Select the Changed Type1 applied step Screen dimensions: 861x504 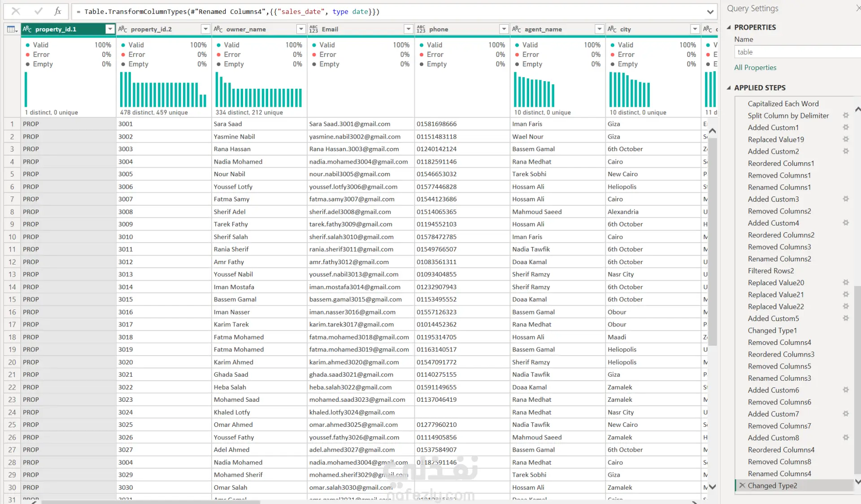click(x=772, y=330)
